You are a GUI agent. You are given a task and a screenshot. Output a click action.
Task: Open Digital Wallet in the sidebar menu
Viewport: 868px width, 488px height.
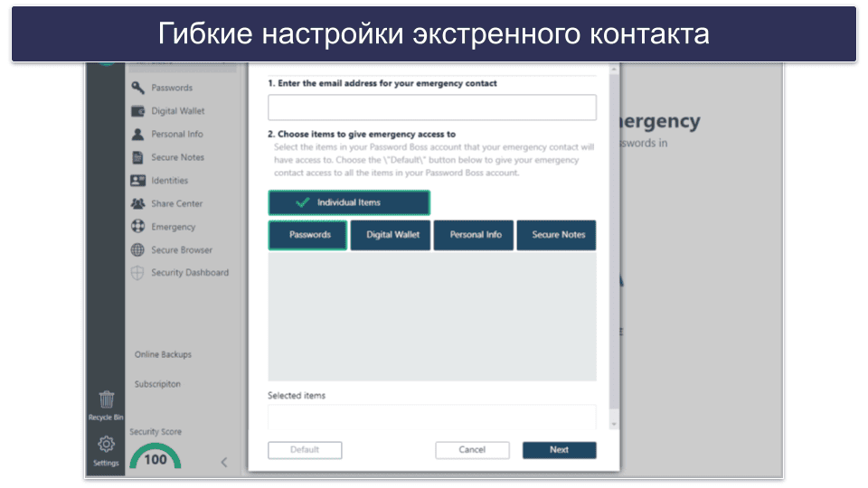point(178,110)
